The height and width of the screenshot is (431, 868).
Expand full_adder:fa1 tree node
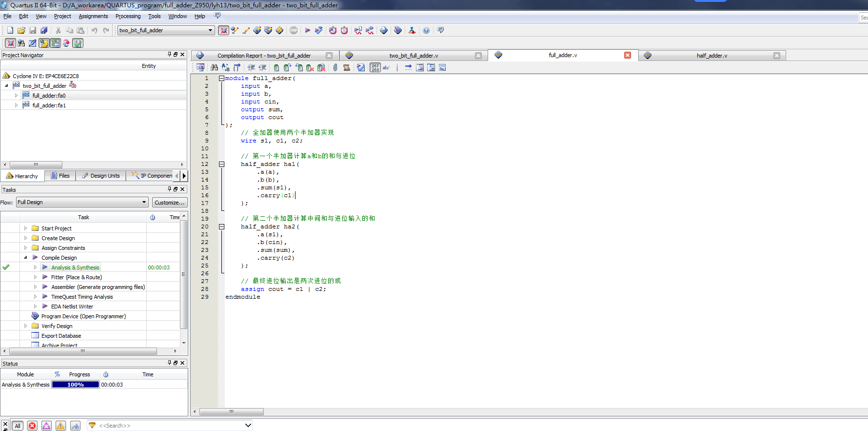tap(16, 105)
